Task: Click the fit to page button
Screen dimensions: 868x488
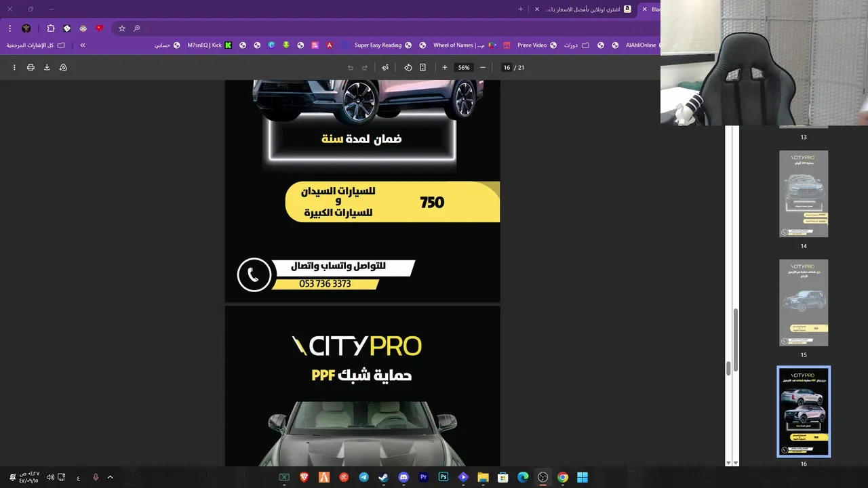Action: (422, 67)
